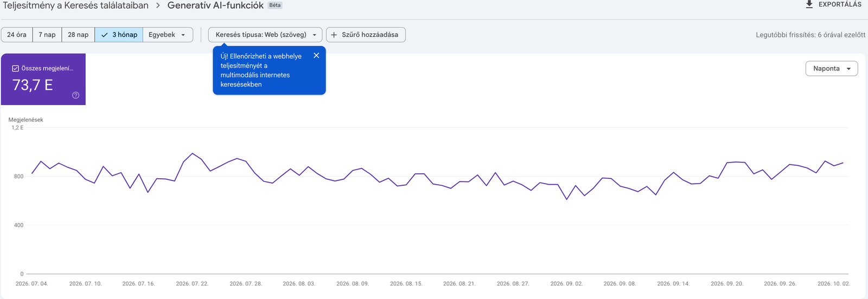
Task: Click the EXPORTÁLÁS button
Action: click(833, 4)
